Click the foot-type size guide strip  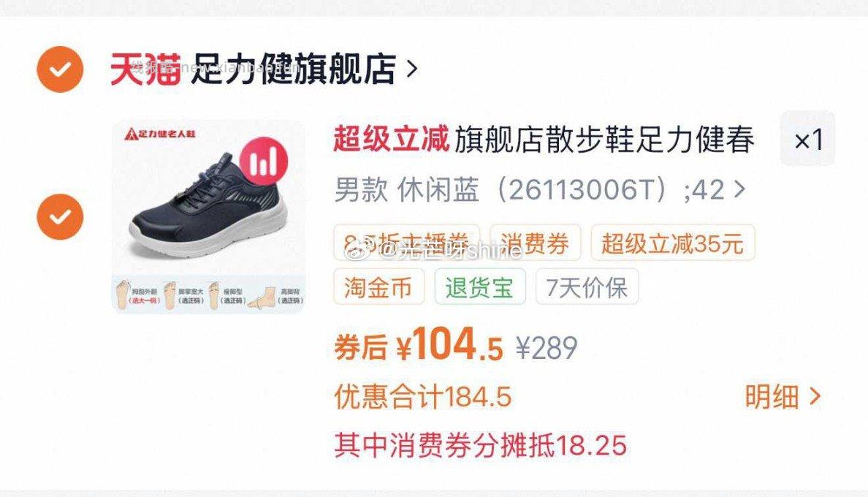209,294
